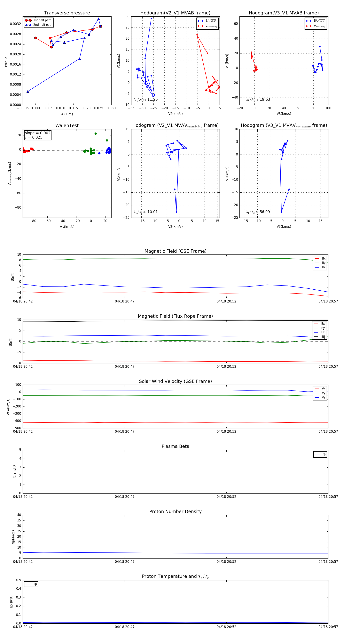
Task: Click the "Np(#/cc)" y-axis label
Action: pos(13,537)
